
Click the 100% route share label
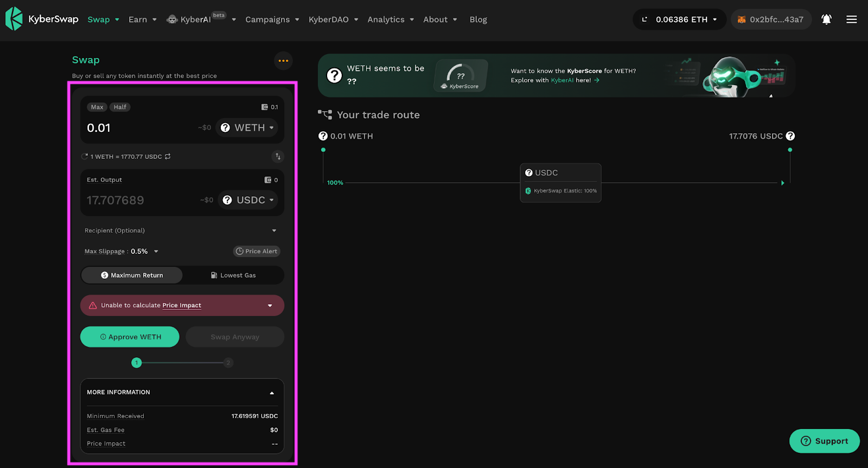click(x=335, y=183)
